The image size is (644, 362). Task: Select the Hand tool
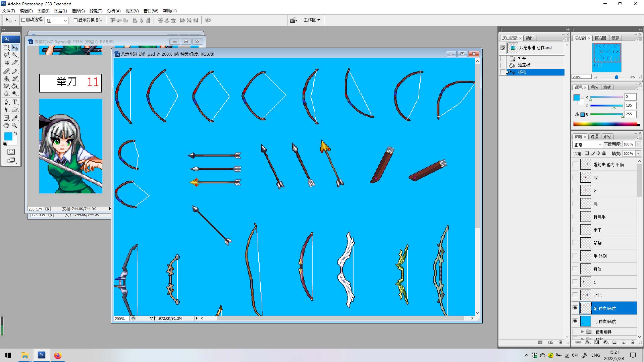click(6, 125)
